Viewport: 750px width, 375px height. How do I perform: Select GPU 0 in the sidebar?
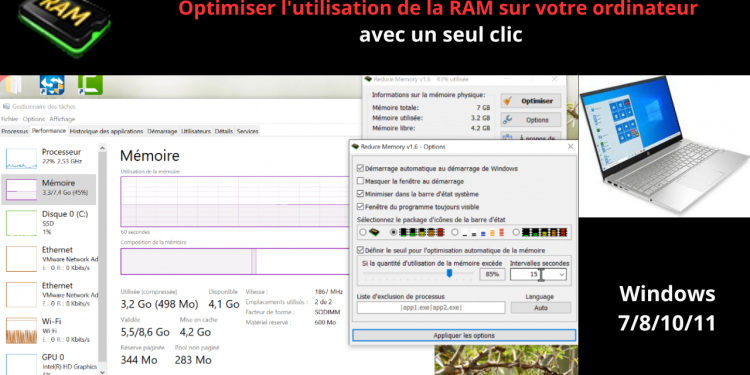pos(49,364)
